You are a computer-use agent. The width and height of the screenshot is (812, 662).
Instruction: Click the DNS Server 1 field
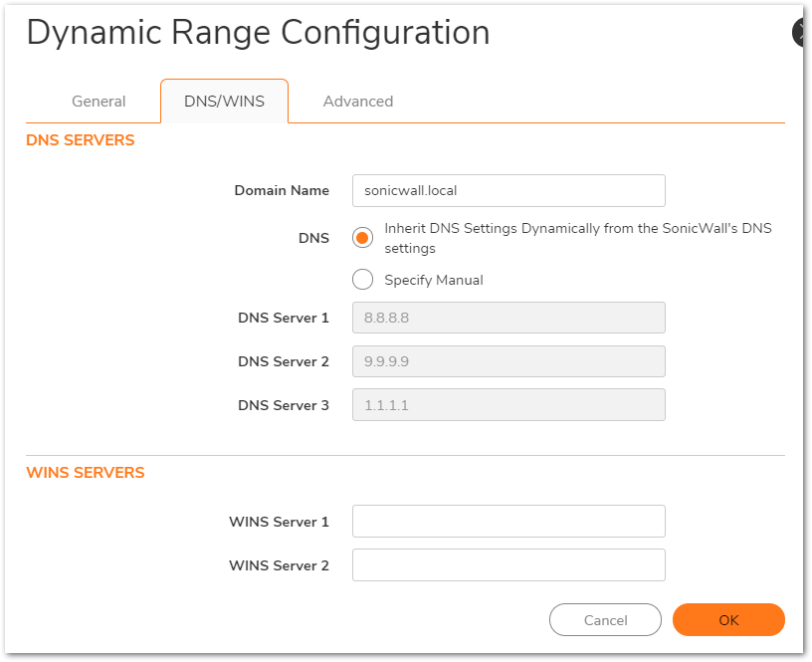coord(507,318)
